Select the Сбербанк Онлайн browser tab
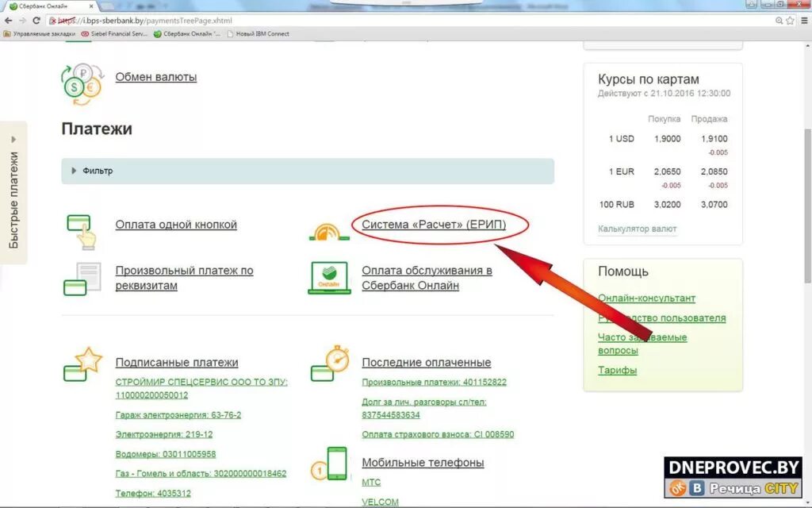812x508 pixels. point(49,6)
